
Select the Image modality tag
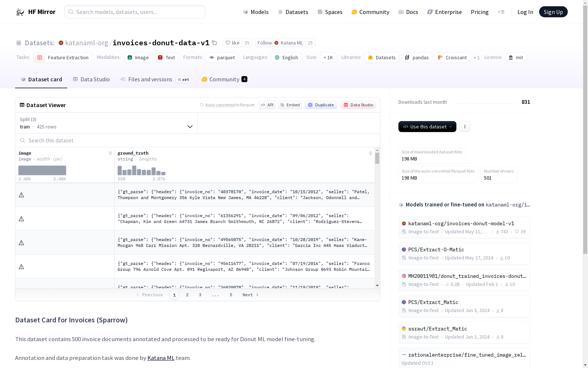pyautogui.click(x=138, y=57)
